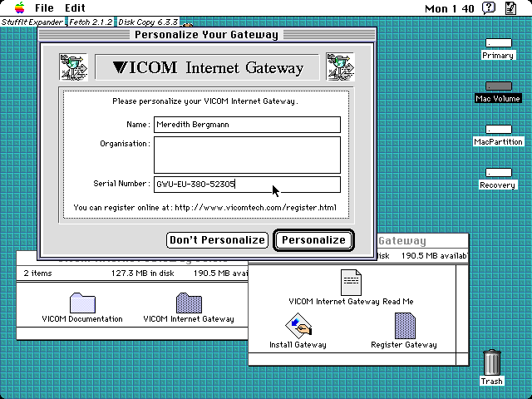Select the MacPartition disk icon
This screenshot has width=532, height=399.
(x=498, y=130)
